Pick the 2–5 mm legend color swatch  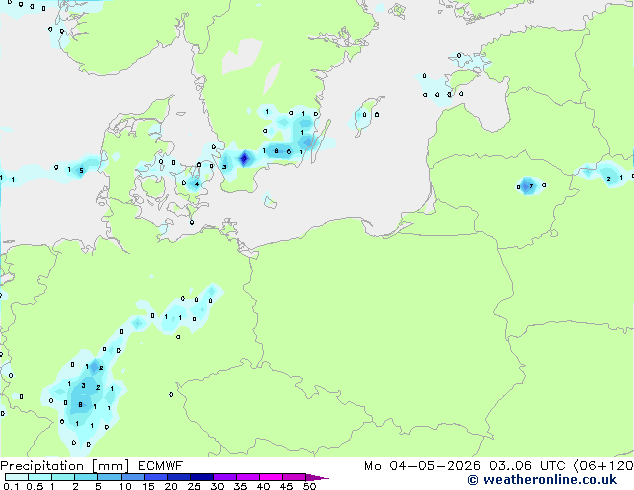tap(86, 477)
